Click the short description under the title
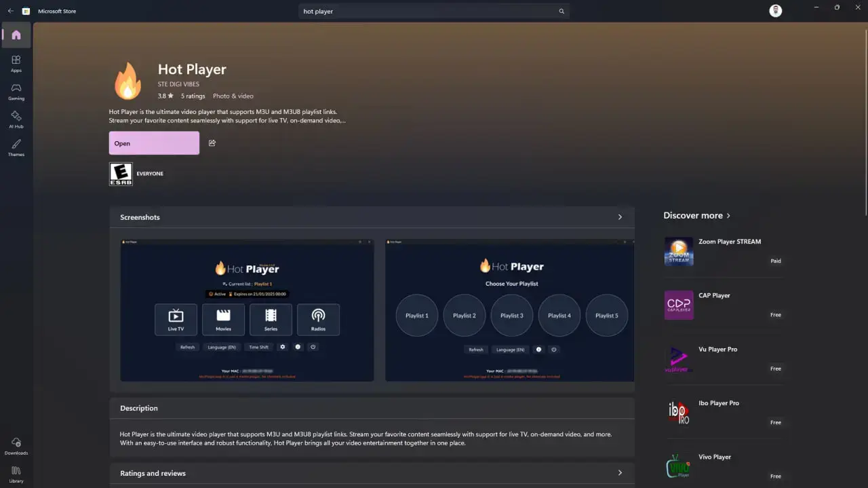 pos(227,116)
